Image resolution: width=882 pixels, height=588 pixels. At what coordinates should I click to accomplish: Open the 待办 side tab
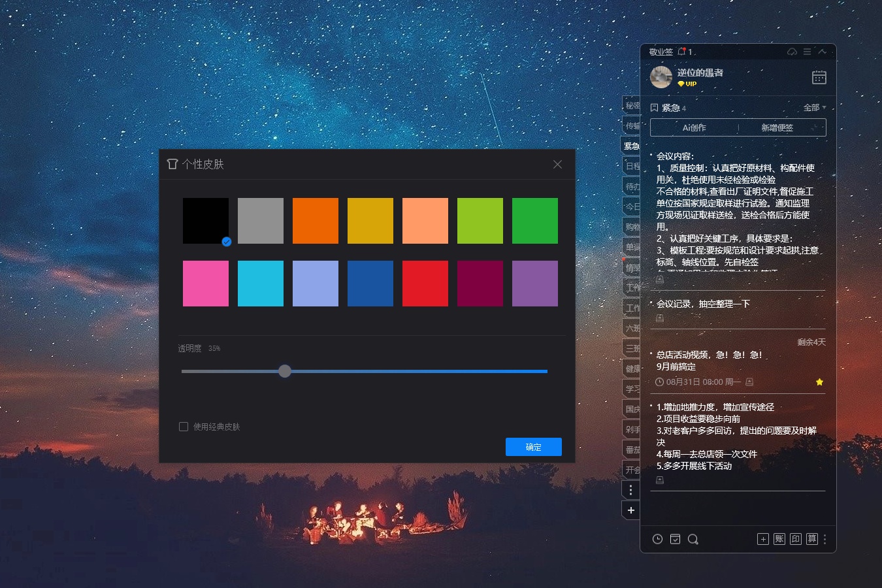pyautogui.click(x=631, y=186)
